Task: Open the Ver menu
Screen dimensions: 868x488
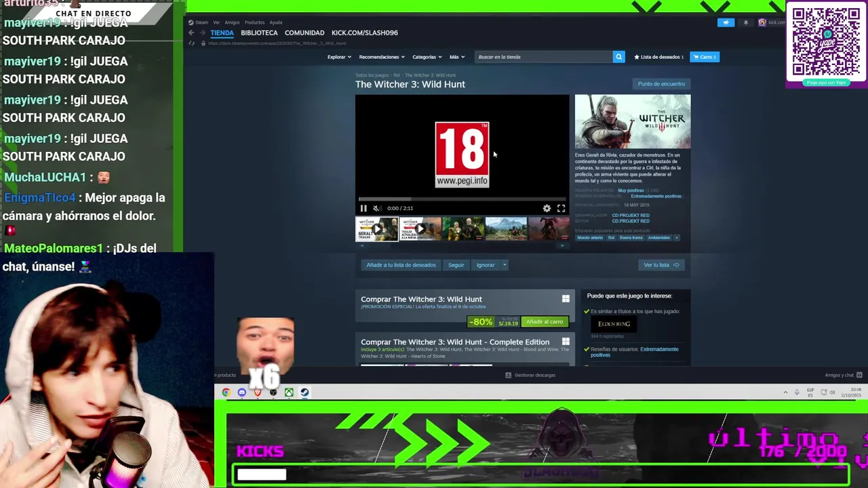Action: (x=216, y=22)
